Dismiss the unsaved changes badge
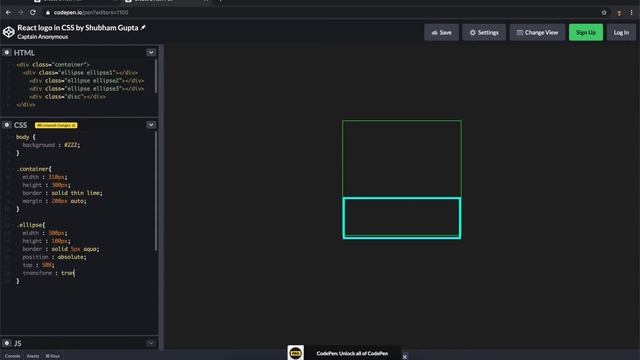This screenshot has height=360, width=640. pos(74,125)
